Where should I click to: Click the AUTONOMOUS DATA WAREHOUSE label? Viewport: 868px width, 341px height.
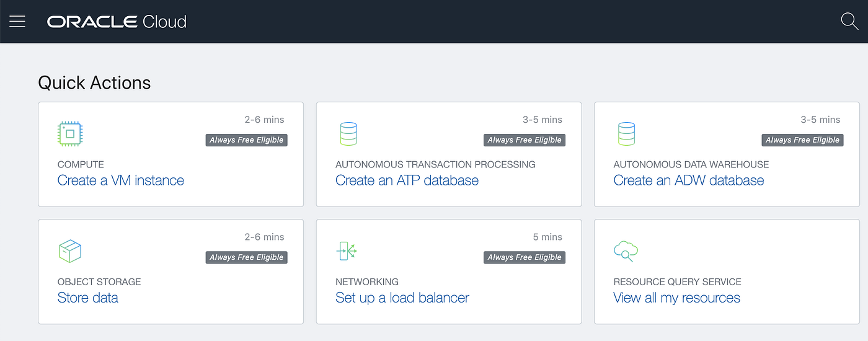[691, 164]
